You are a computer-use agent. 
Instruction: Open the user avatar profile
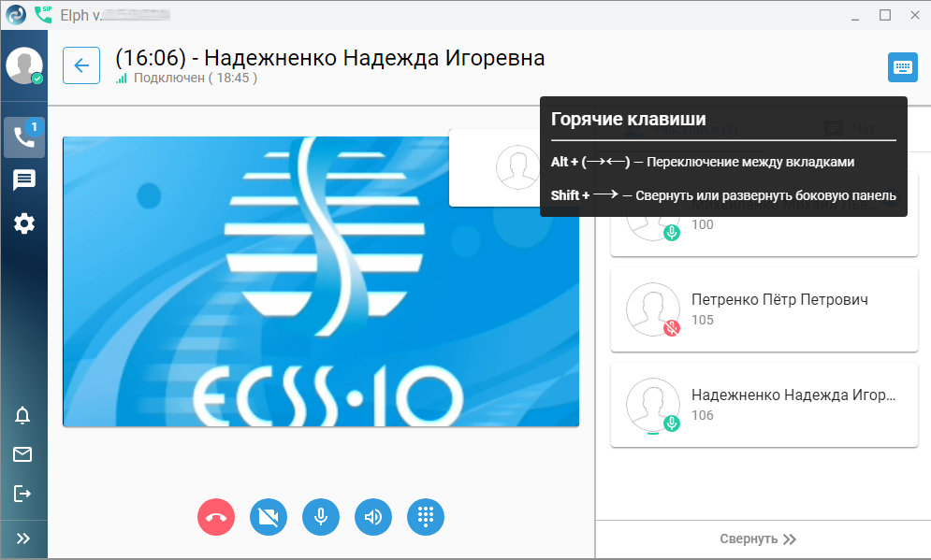tap(24, 65)
